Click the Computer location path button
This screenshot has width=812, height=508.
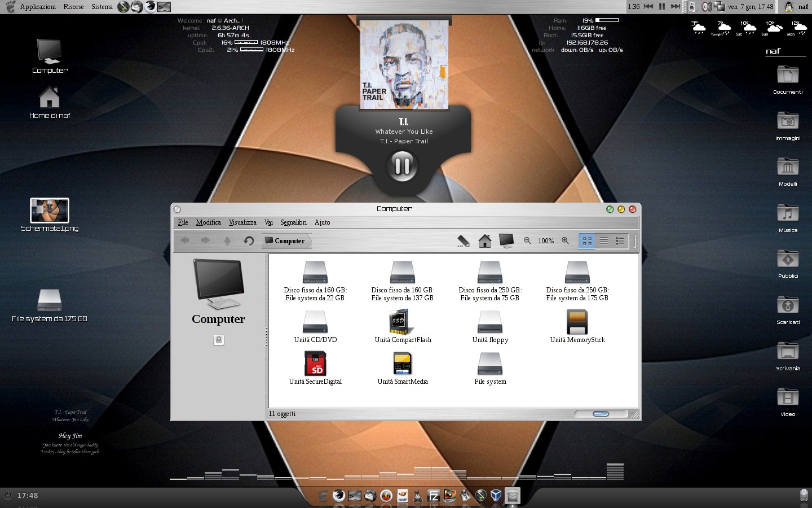285,241
